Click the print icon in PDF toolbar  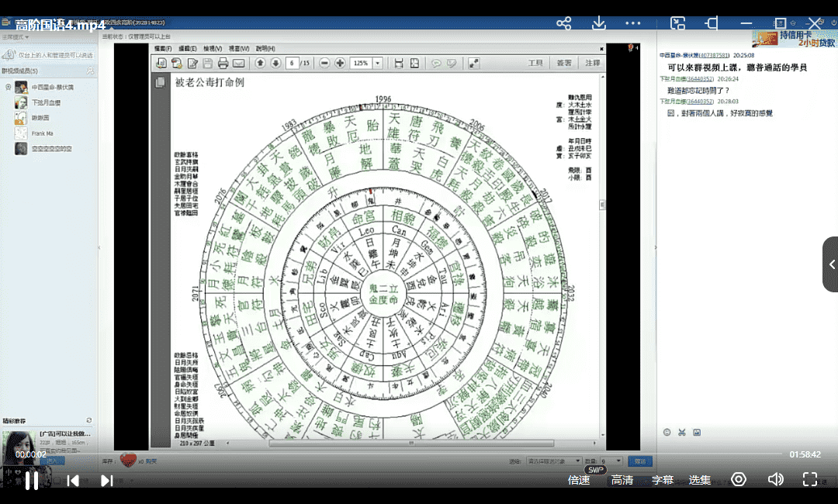pyautogui.click(x=223, y=63)
